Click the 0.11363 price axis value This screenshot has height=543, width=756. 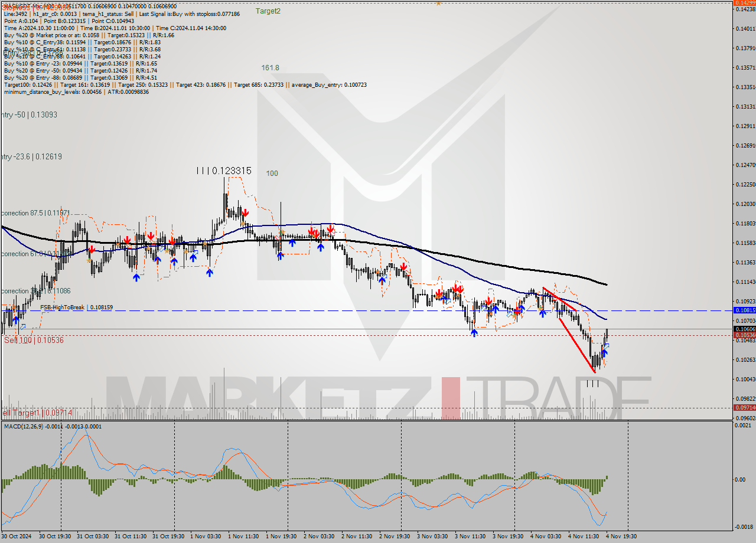tap(745, 263)
